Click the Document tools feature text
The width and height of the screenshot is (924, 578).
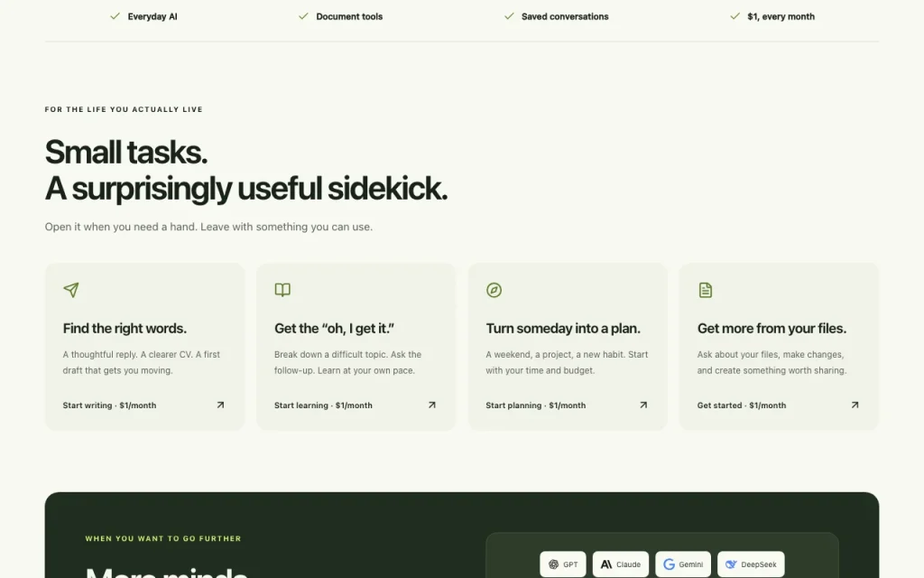tap(349, 16)
